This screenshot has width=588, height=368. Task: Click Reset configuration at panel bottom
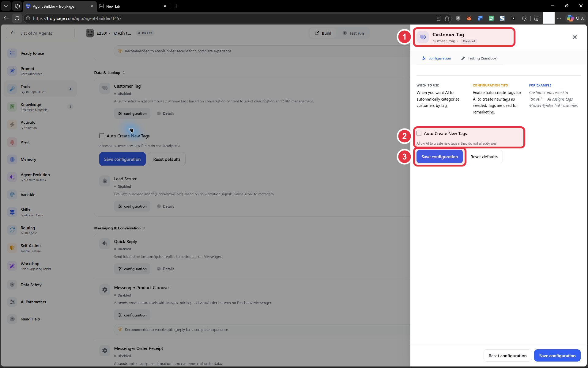click(507, 356)
